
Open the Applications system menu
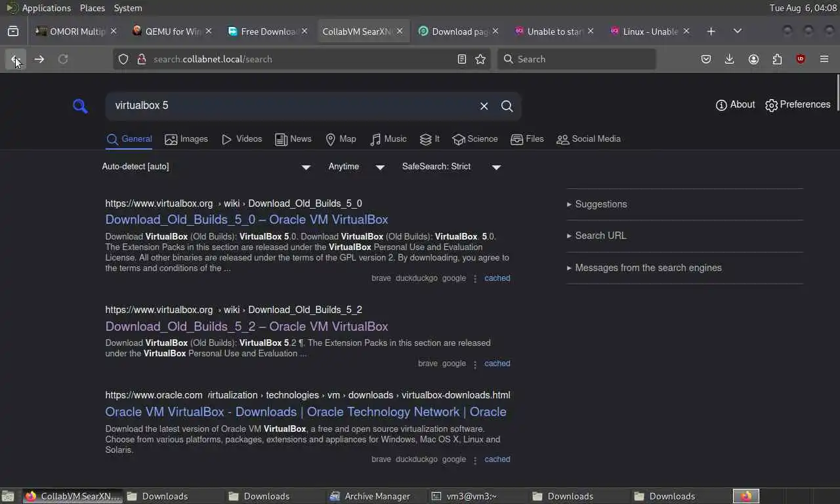(x=46, y=8)
